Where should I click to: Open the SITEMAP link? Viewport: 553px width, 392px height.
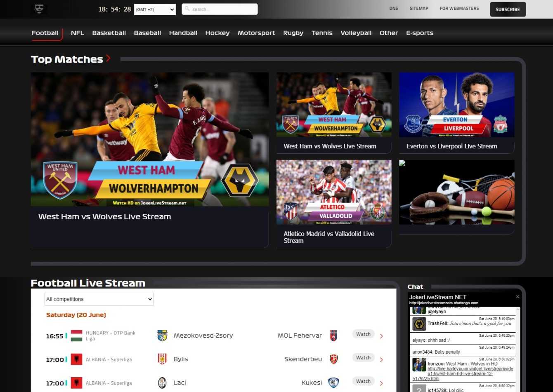tap(419, 8)
